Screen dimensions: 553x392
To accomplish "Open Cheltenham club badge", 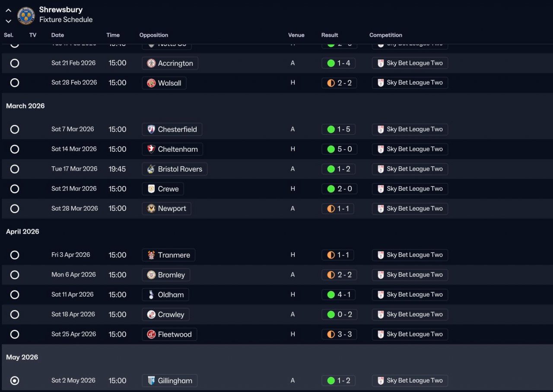I will click(x=151, y=149).
